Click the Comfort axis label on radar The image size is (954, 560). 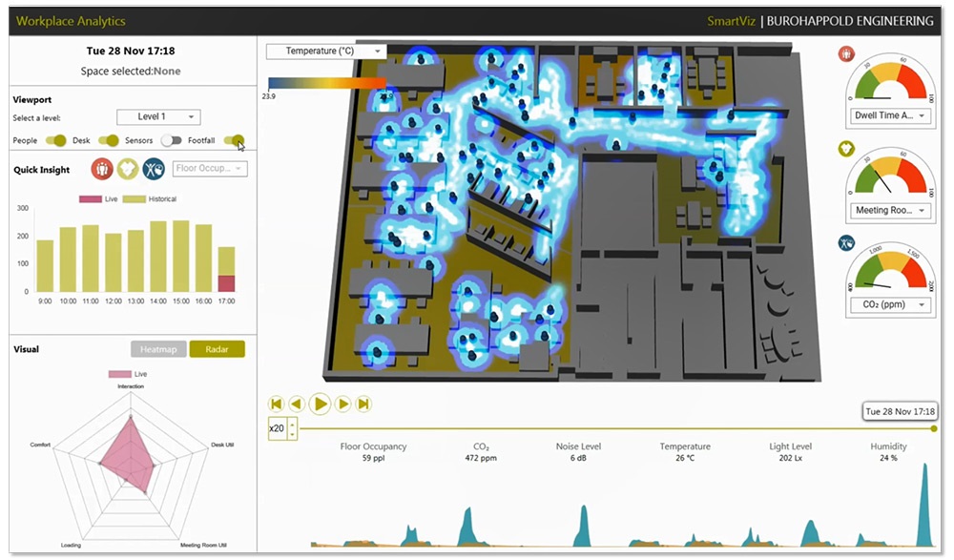40,445
